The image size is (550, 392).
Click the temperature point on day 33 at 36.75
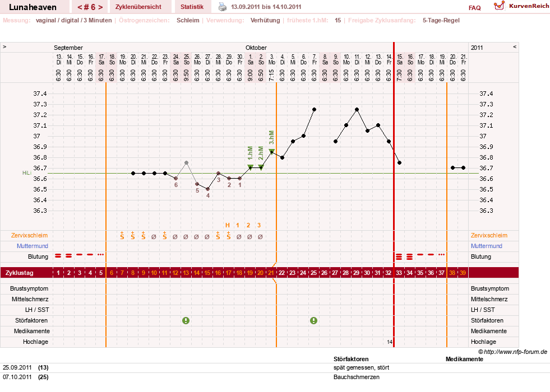pos(400,162)
